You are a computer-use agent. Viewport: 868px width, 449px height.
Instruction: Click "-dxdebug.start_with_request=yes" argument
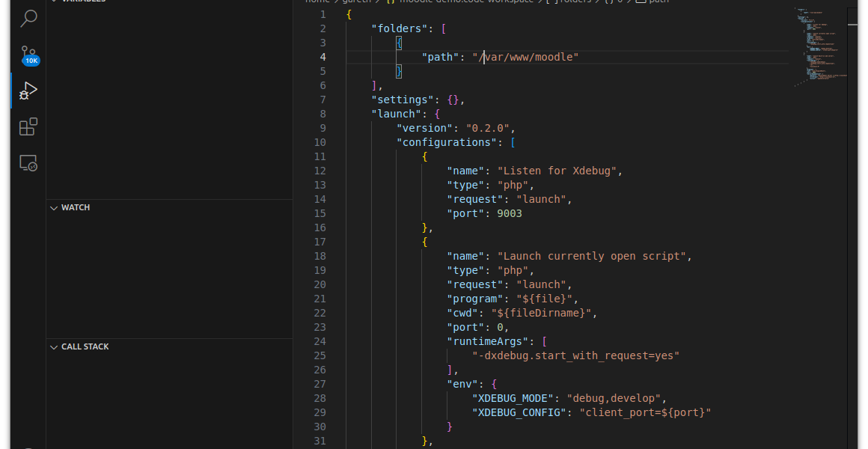coord(575,356)
